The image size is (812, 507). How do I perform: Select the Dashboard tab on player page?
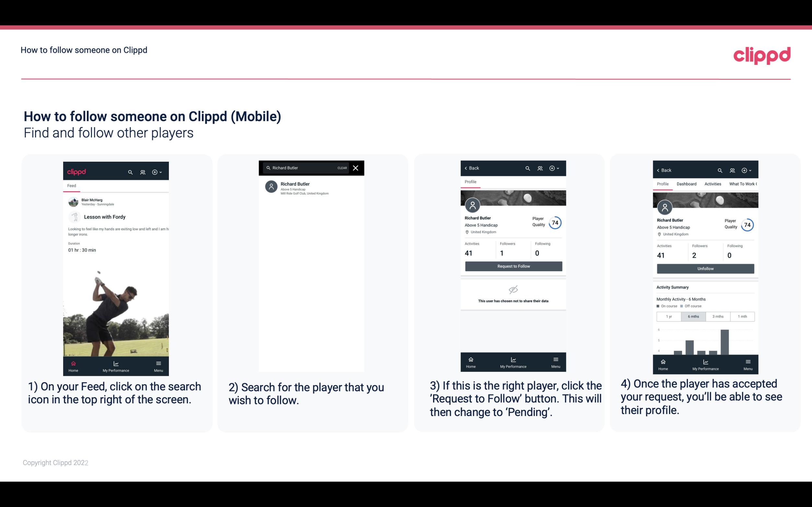click(x=687, y=184)
